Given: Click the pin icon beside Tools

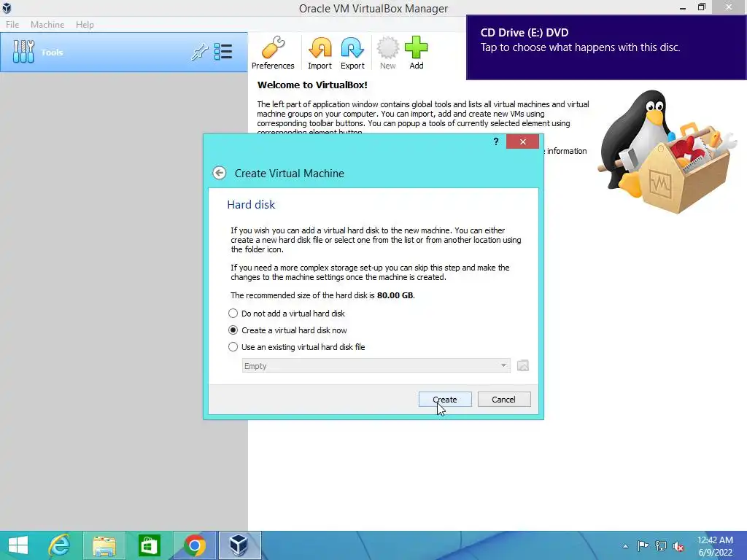Looking at the screenshot, I should pos(200,52).
